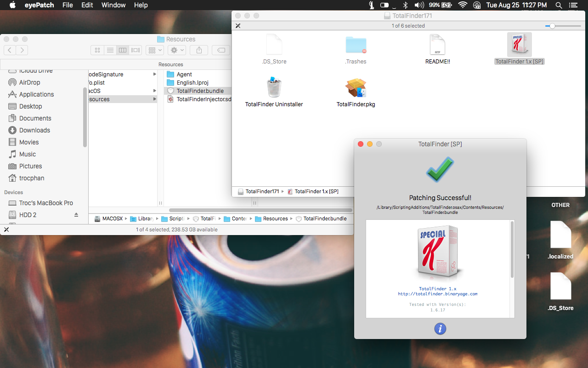The width and height of the screenshot is (588, 368).
Task: Eject the HDD 2 drive
Action: (x=76, y=215)
